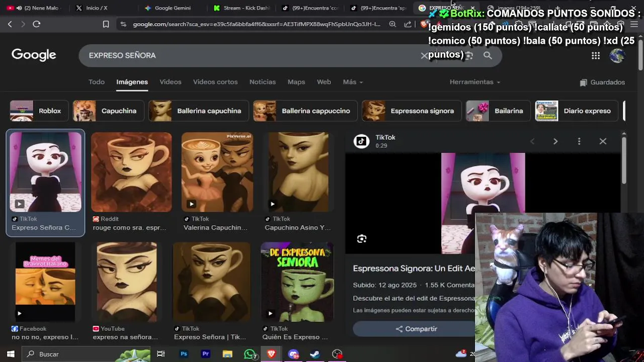Click the browser back arrow

pos(10,24)
